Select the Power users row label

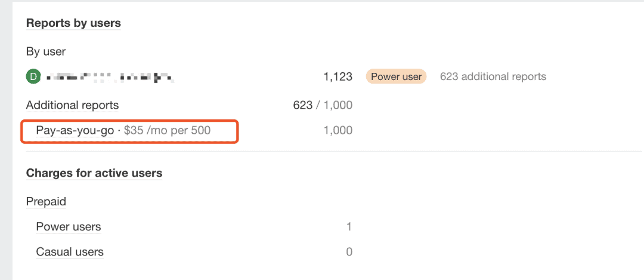point(68,226)
